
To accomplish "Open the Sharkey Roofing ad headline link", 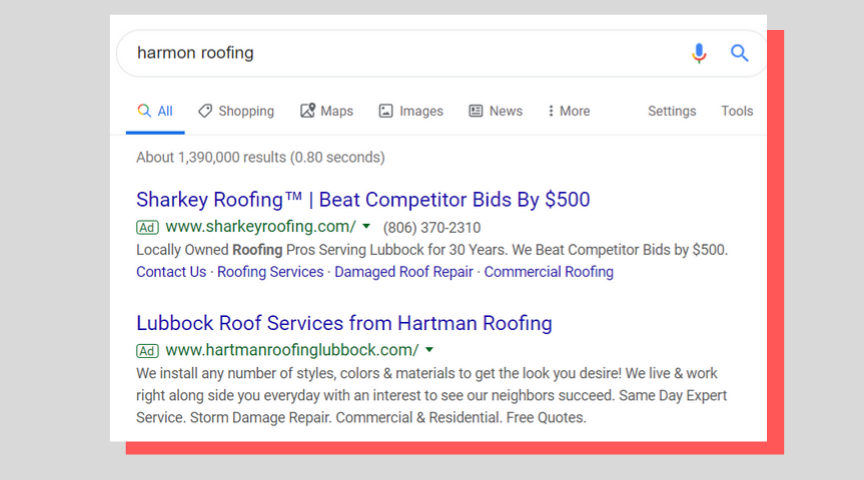I will tap(363, 199).
